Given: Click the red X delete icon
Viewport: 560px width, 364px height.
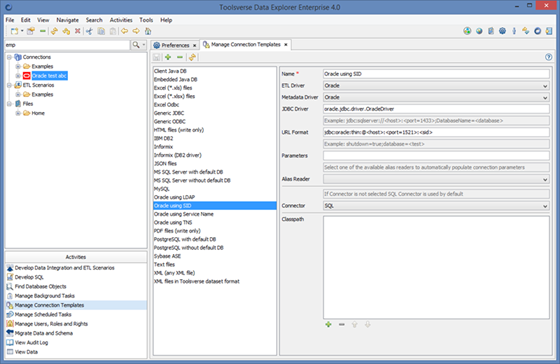Looking at the screenshot, I should (x=77, y=31).
